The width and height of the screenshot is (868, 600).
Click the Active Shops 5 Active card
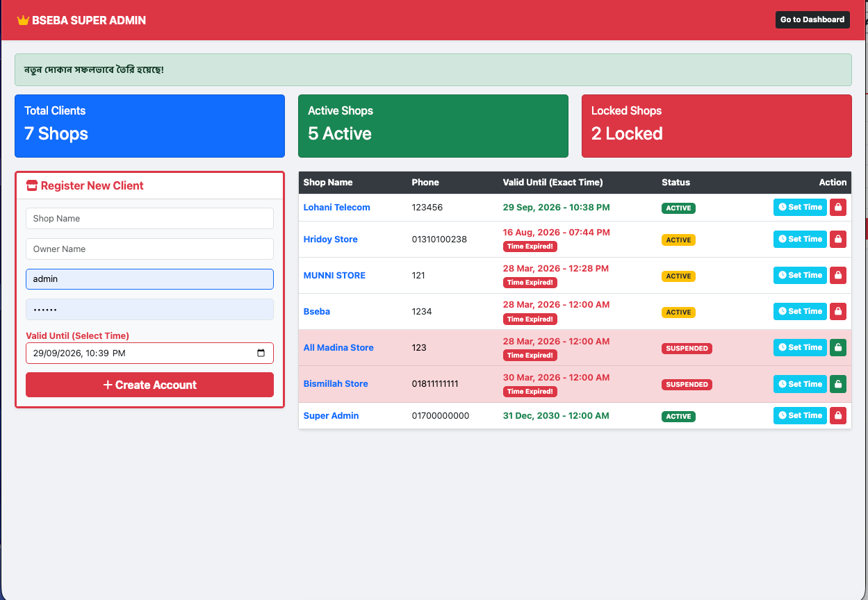click(433, 126)
